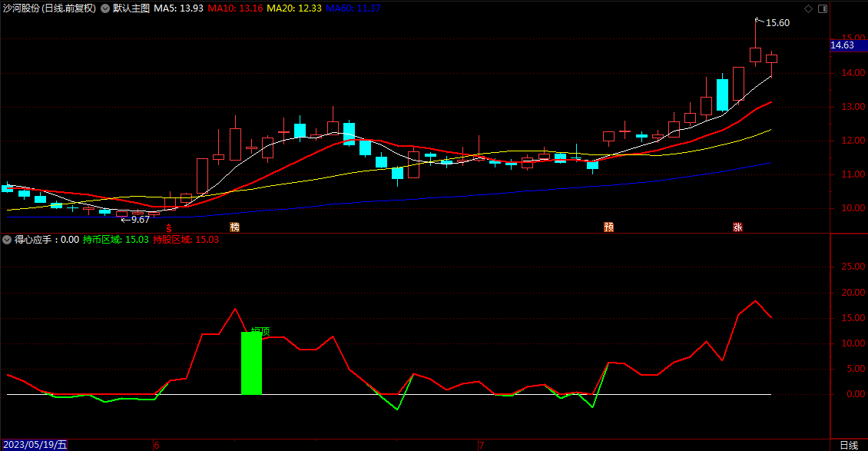Click the 9.67 low price label
The image size is (868, 451).
click(140, 220)
